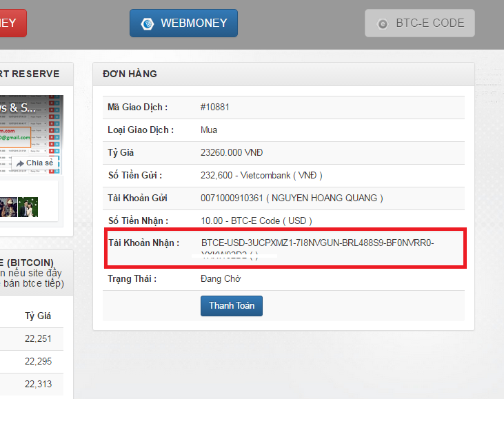Select the Mua transaction type text
The image size is (504, 430).
pyautogui.click(x=209, y=130)
